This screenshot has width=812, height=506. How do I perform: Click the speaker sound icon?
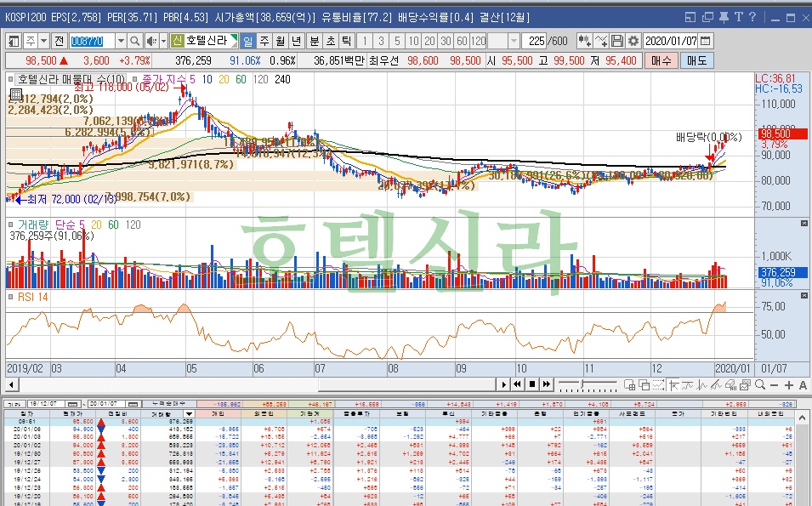pyautogui.click(x=151, y=41)
